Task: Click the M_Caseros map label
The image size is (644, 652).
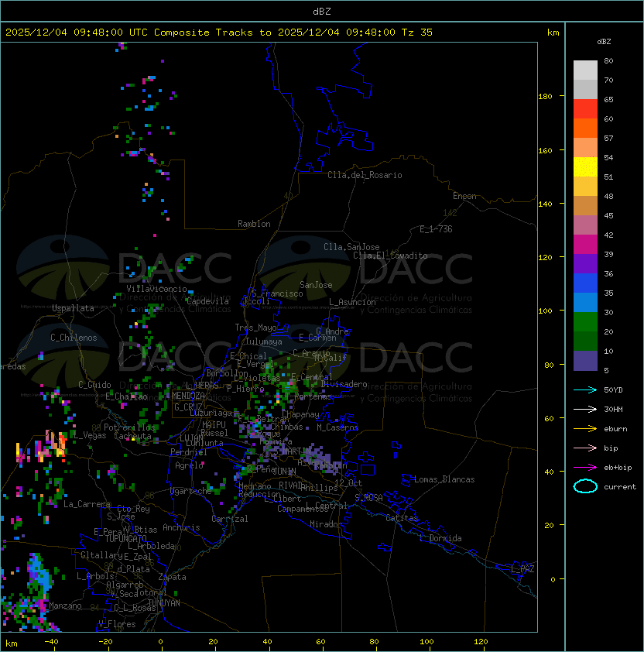Action: pos(337,427)
